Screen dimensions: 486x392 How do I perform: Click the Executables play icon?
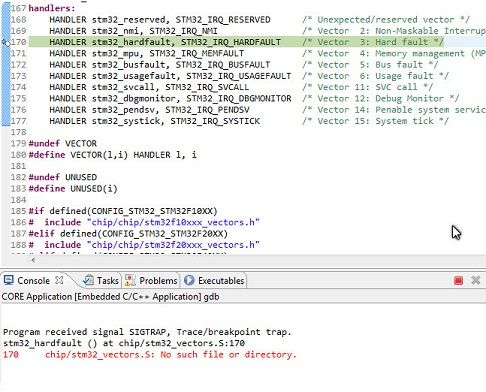click(x=189, y=280)
